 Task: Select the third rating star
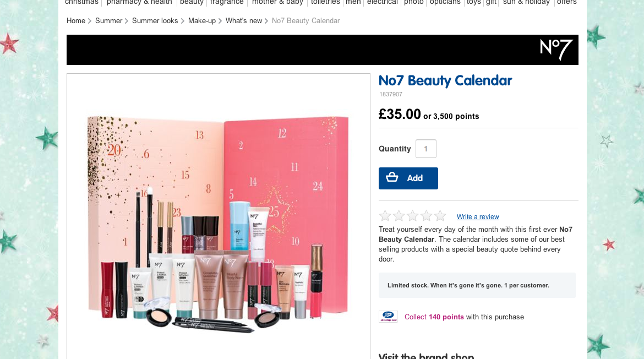[x=412, y=216]
